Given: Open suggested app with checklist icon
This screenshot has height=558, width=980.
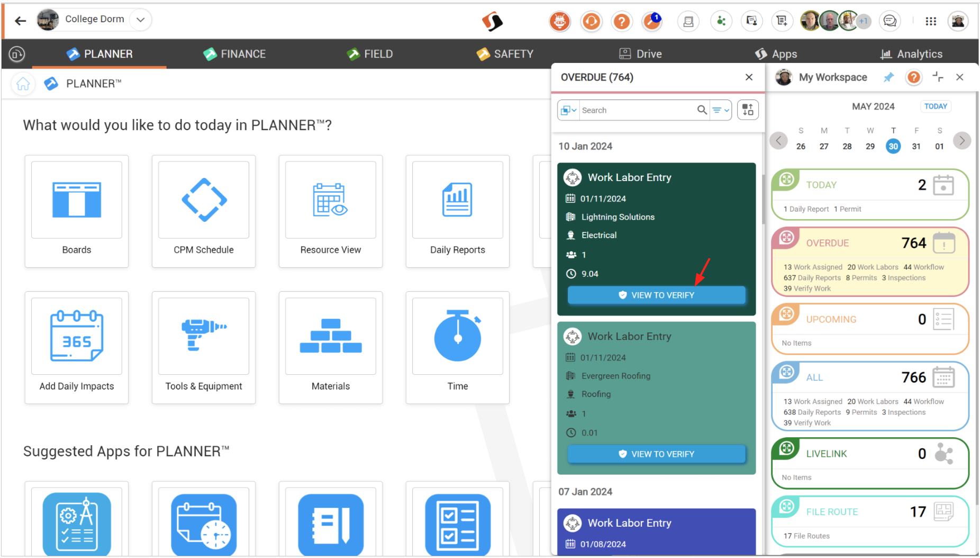Looking at the screenshot, I should point(457,524).
